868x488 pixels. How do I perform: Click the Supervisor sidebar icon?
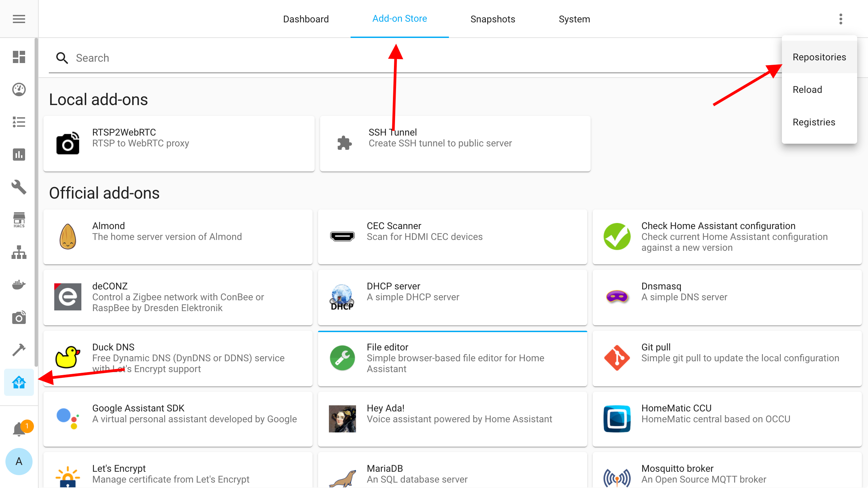coord(19,383)
